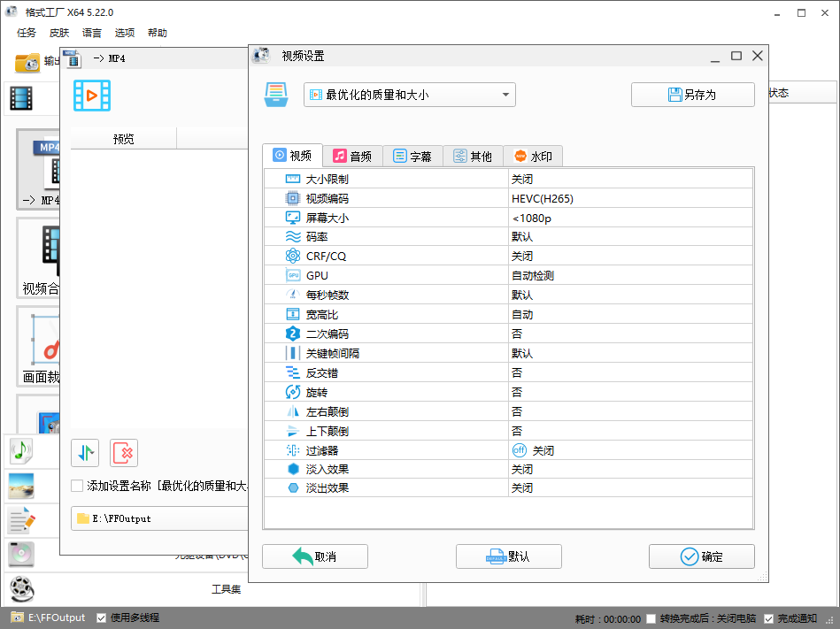Switch to the 水印 tab

coord(533,157)
